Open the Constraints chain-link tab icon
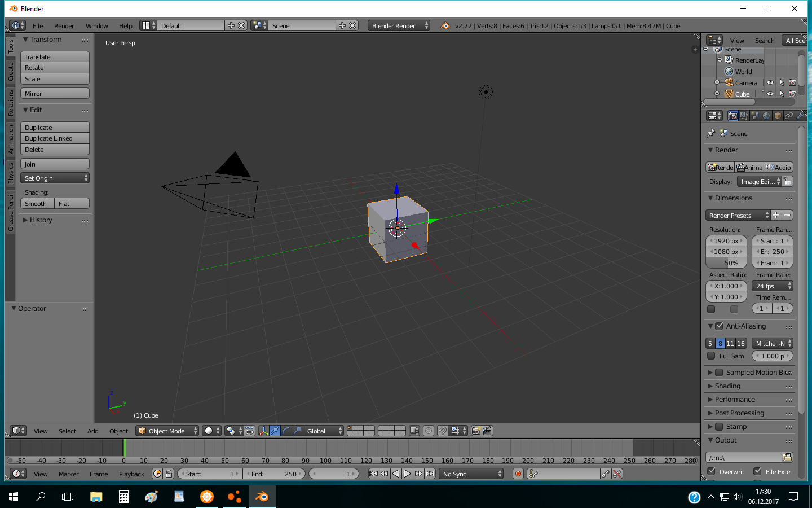 click(789, 116)
